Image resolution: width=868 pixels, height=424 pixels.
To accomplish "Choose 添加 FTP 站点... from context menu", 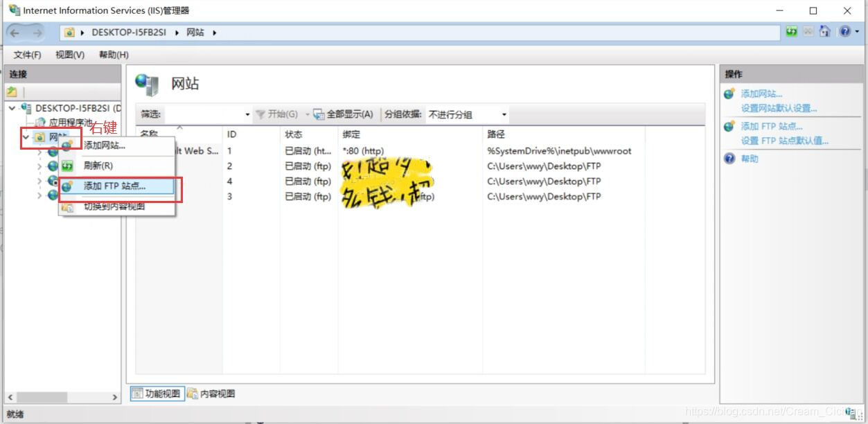I will pos(116,186).
